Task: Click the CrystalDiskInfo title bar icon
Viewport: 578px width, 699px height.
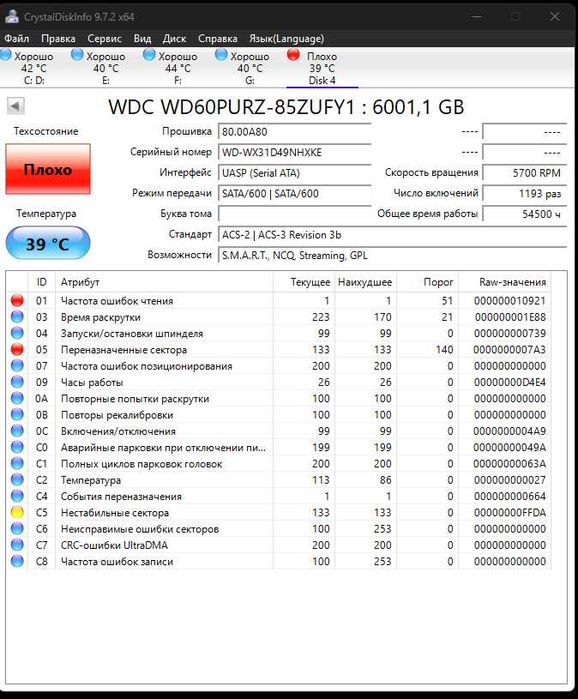Action: click(11, 16)
